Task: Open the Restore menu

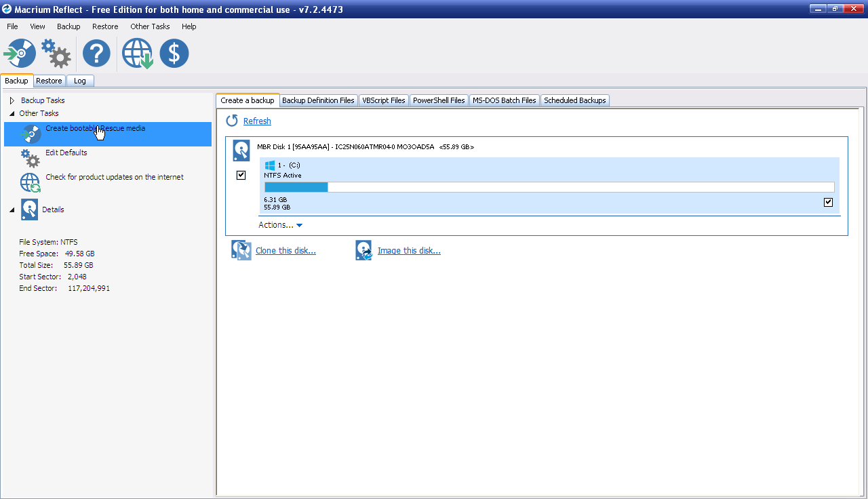Action: point(105,26)
